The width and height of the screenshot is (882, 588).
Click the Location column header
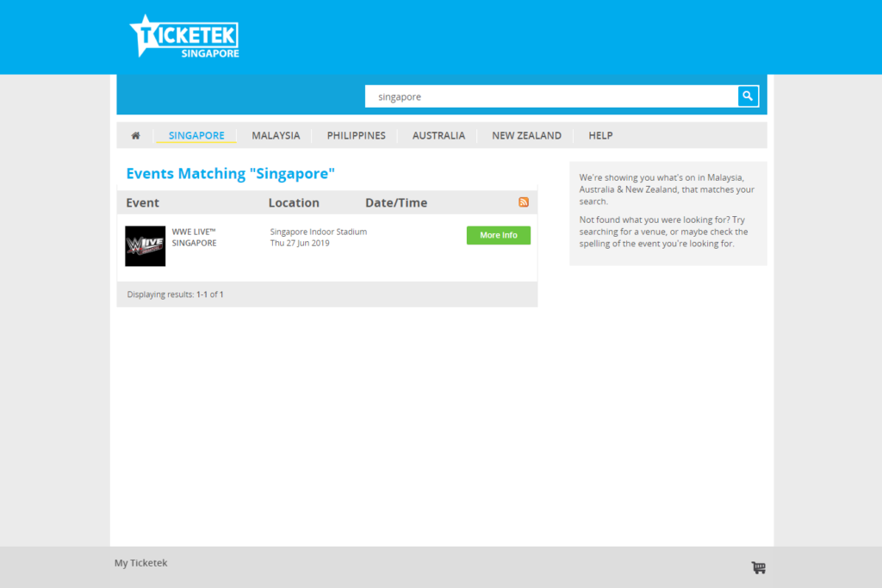point(294,202)
